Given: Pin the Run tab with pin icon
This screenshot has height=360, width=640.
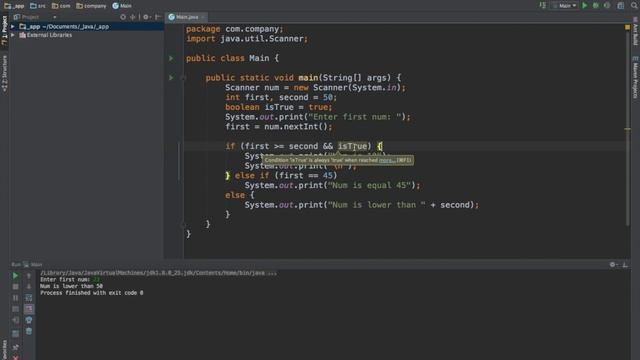Looking at the screenshot, I should click(x=15, y=347).
